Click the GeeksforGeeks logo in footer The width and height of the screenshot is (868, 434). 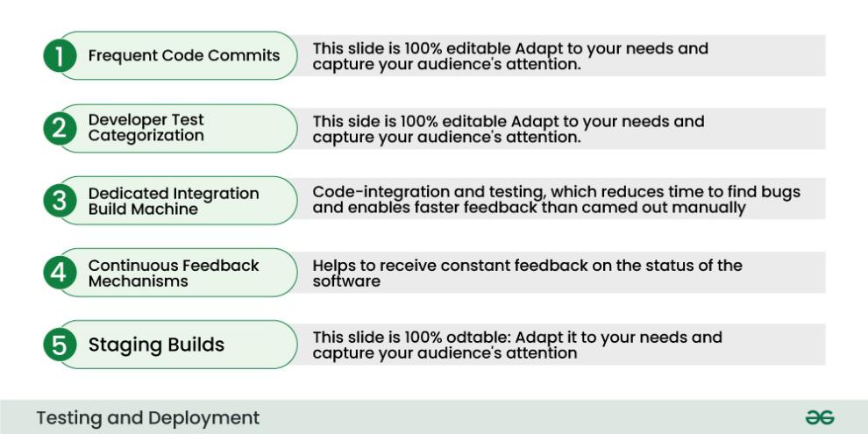pyautogui.click(x=820, y=417)
